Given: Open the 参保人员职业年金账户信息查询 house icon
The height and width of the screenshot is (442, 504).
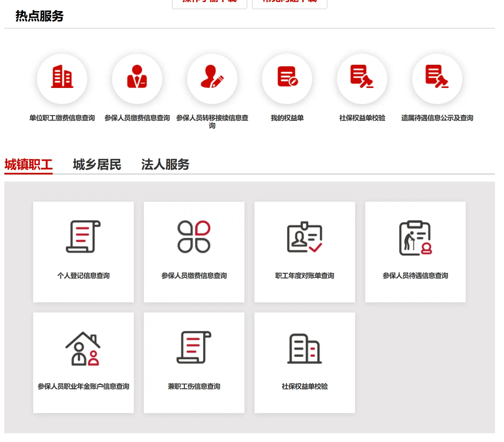Looking at the screenshot, I should (83, 348).
